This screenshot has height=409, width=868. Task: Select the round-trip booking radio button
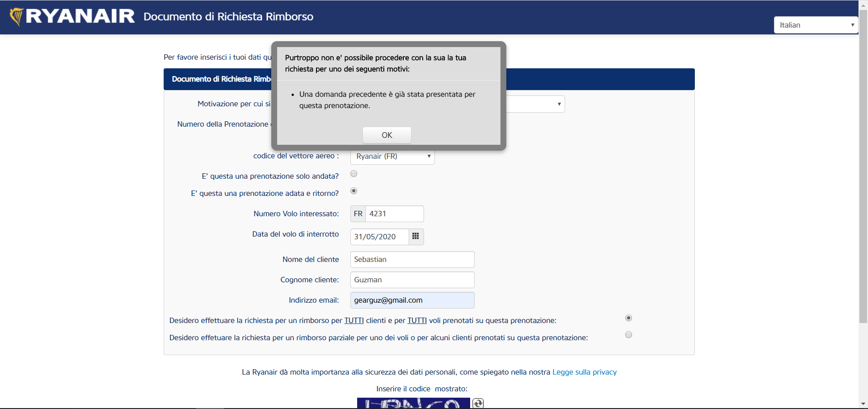tap(354, 191)
